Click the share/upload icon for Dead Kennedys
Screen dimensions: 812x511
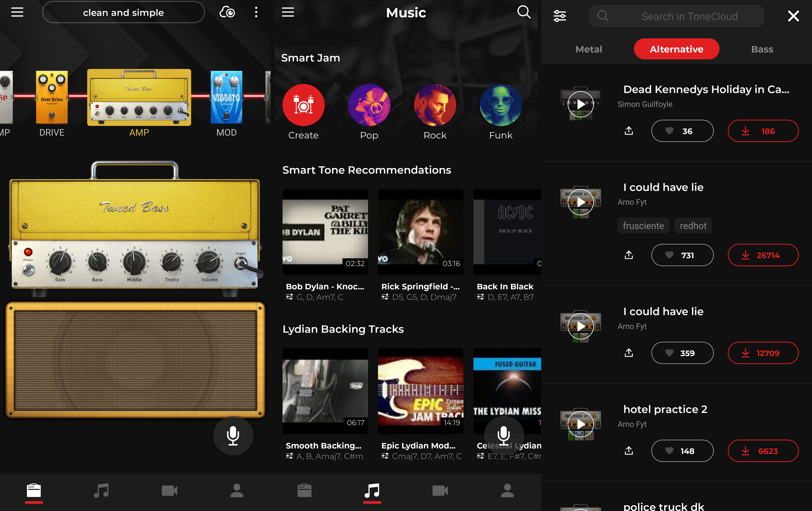629,130
